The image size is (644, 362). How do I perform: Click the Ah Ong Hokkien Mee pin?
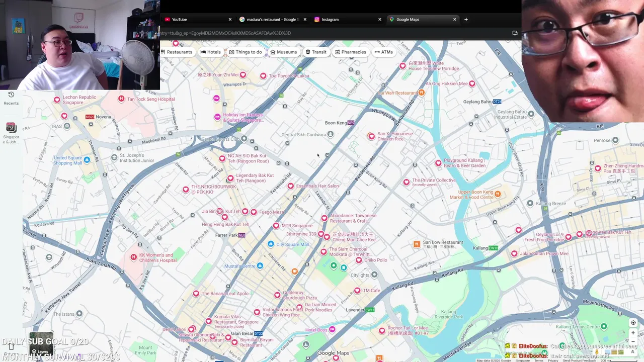472,83
